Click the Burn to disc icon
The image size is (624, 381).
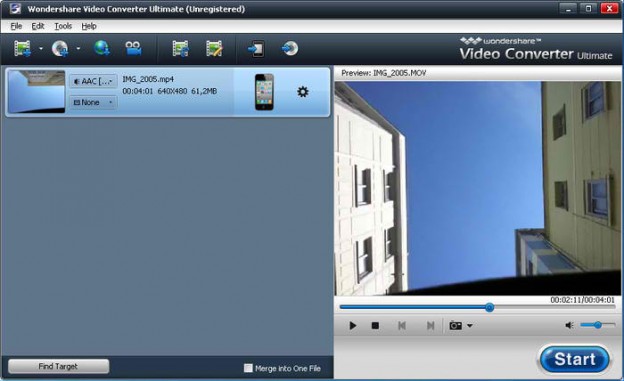click(290, 48)
